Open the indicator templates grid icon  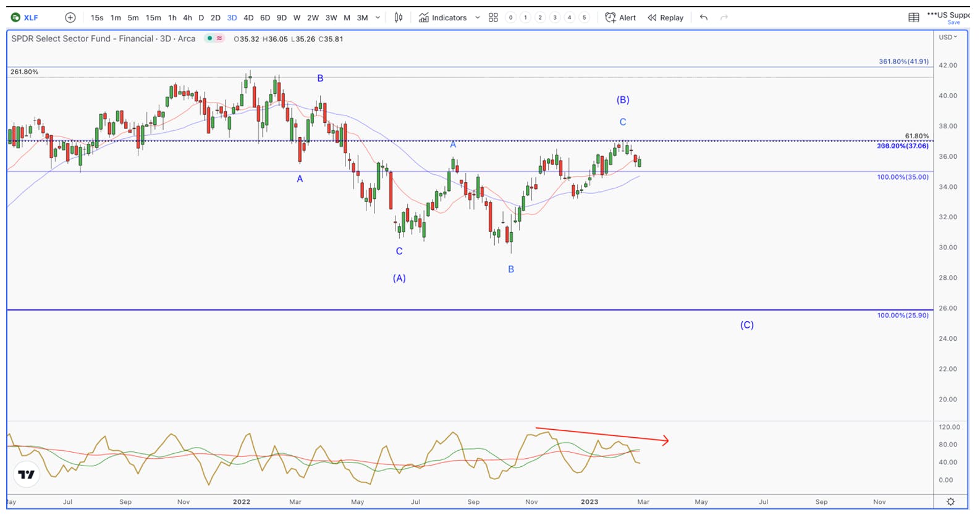coord(493,17)
